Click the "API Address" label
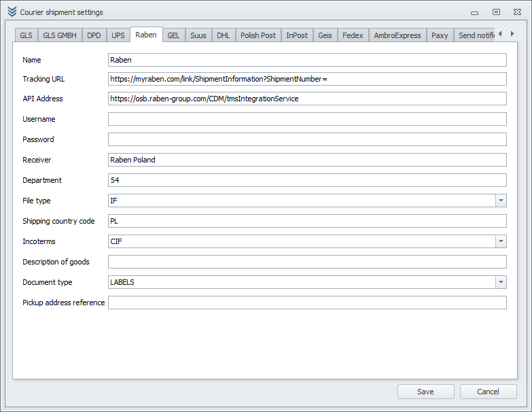532x412 pixels. coord(43,99)
